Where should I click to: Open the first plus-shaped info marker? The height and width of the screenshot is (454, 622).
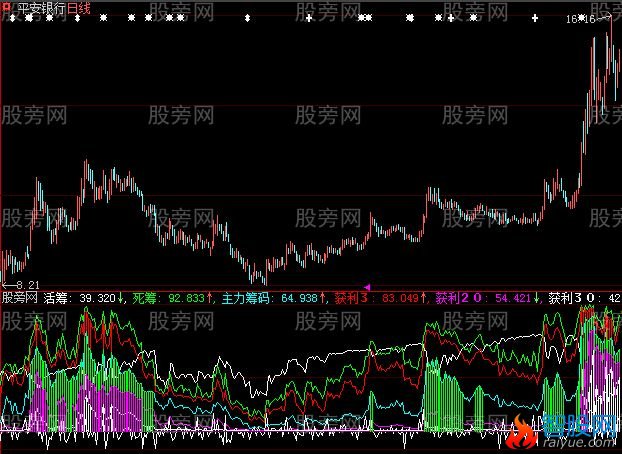point(309,18)
